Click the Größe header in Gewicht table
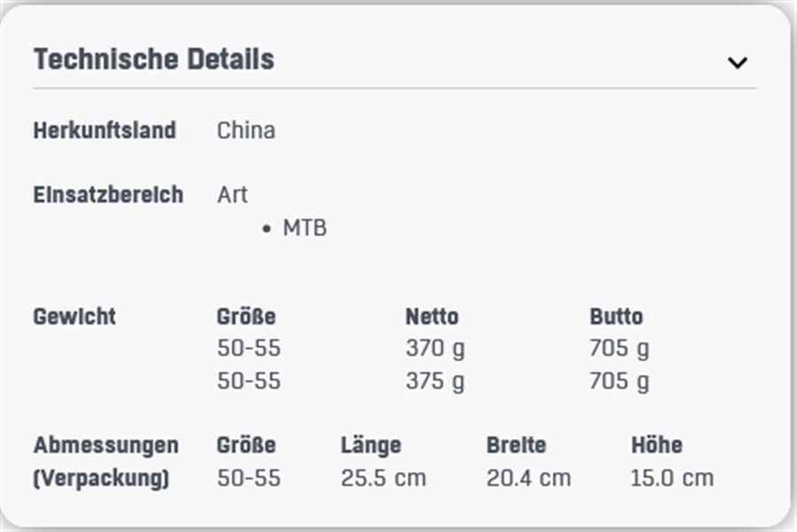 246,317
